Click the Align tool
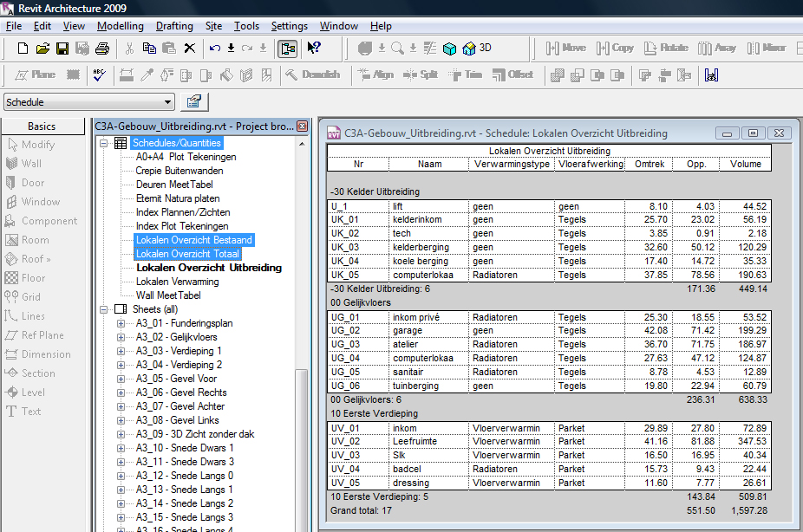 tap(375, 75)
